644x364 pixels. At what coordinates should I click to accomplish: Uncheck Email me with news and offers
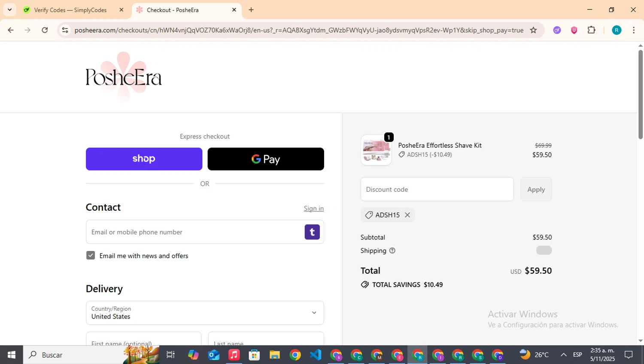pos(91,255)
